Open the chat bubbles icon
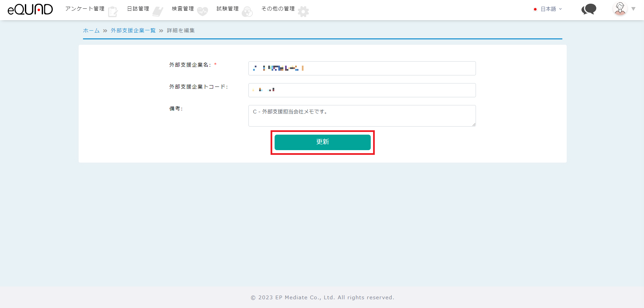 589,9
